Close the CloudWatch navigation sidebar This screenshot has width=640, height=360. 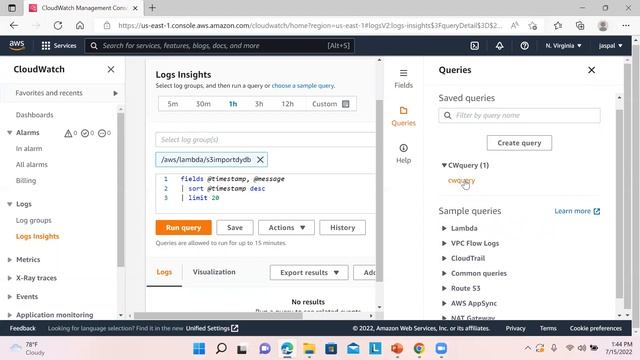pos(111,69)
